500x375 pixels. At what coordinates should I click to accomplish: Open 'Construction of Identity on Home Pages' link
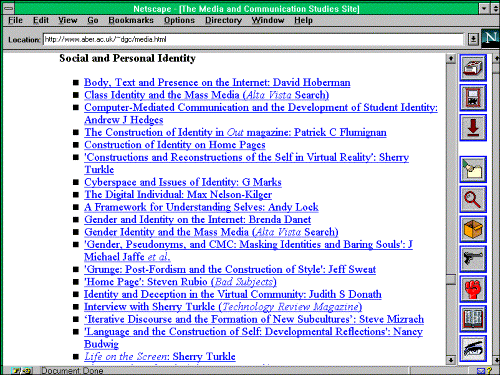pos(175,145)
